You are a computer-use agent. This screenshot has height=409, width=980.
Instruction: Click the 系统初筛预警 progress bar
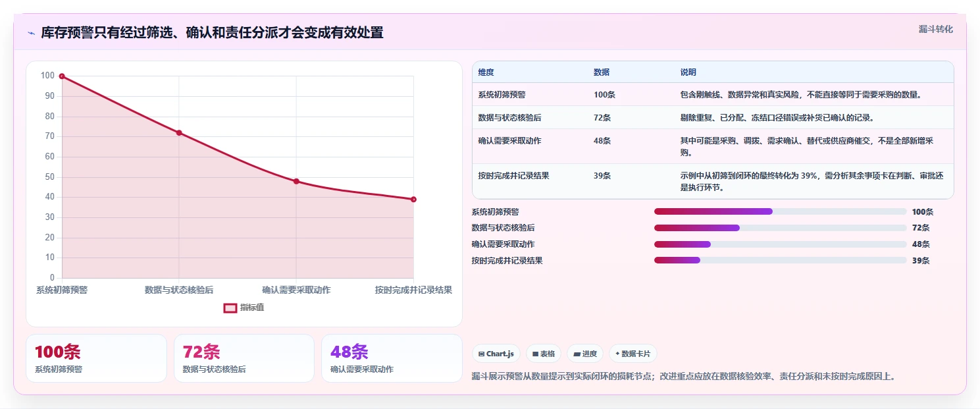[780, 211]
